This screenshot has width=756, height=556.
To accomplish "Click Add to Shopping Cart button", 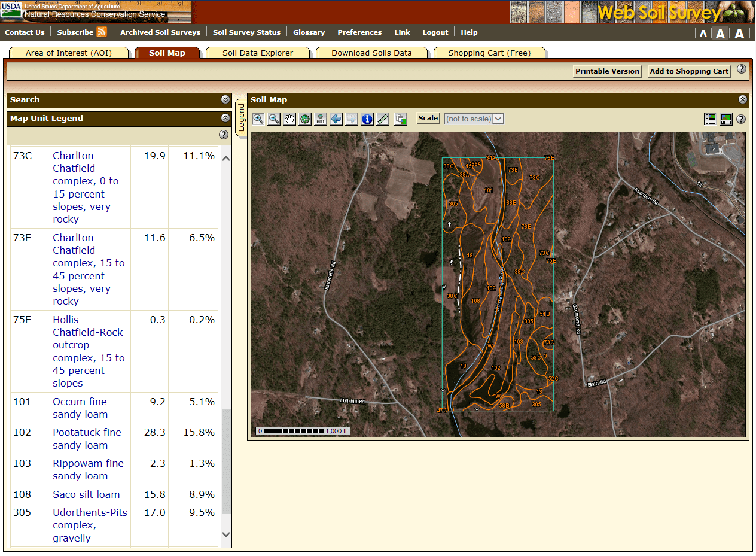I will tap(689, 71).
